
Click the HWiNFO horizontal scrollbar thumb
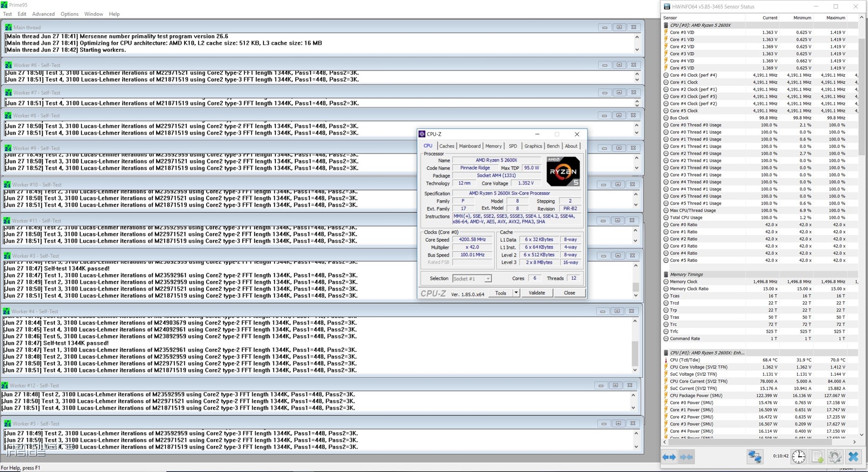tap(750, 442)
